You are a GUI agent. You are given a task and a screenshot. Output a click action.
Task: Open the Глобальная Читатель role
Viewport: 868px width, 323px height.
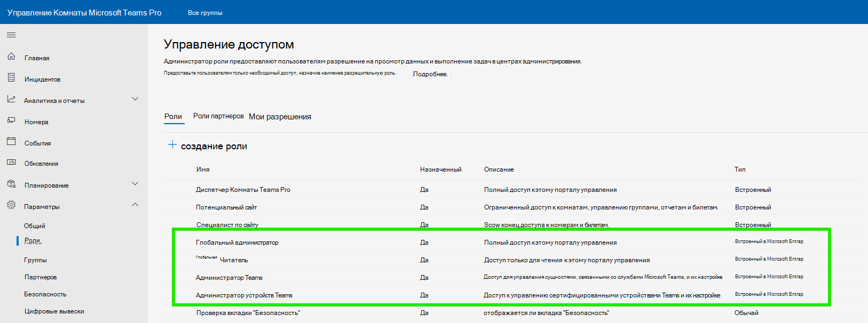point(222,259)
